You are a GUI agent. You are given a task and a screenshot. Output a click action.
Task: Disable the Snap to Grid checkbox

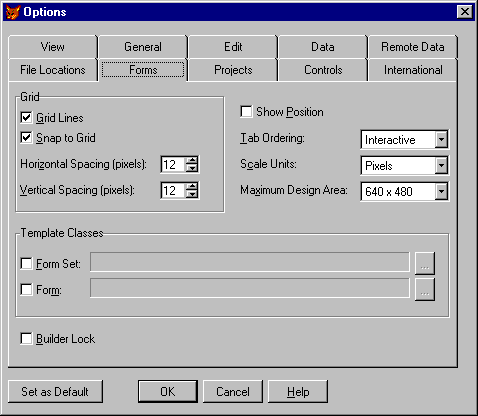[26, 138]
